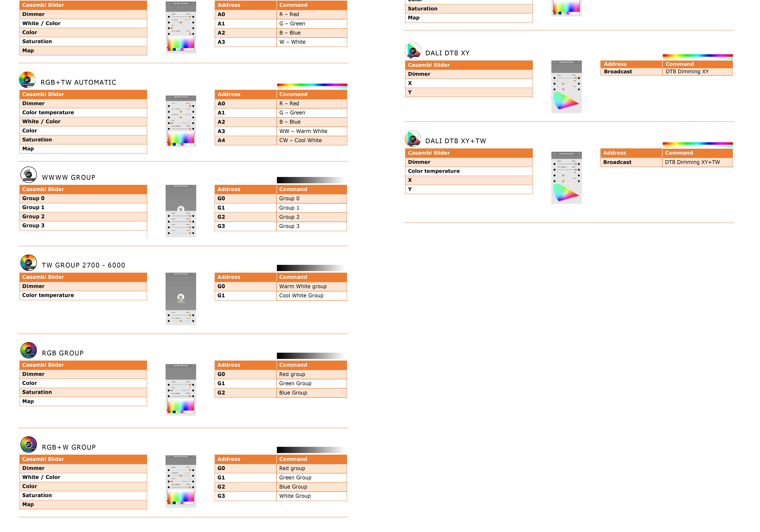This screenshot has height=532, width=760.
Task: Click 'Broadcast' in the DALI DT8 XY+TW table
Action: [x=631, y=162]
